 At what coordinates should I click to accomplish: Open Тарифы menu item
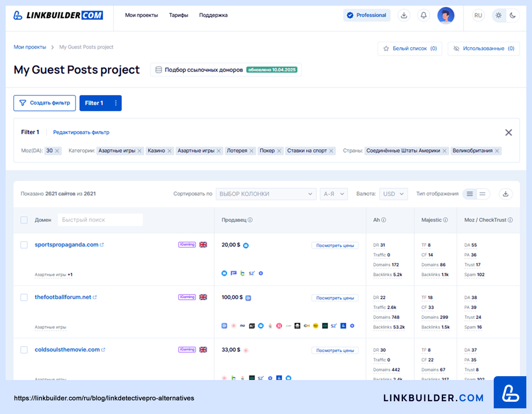click(179, 15)
